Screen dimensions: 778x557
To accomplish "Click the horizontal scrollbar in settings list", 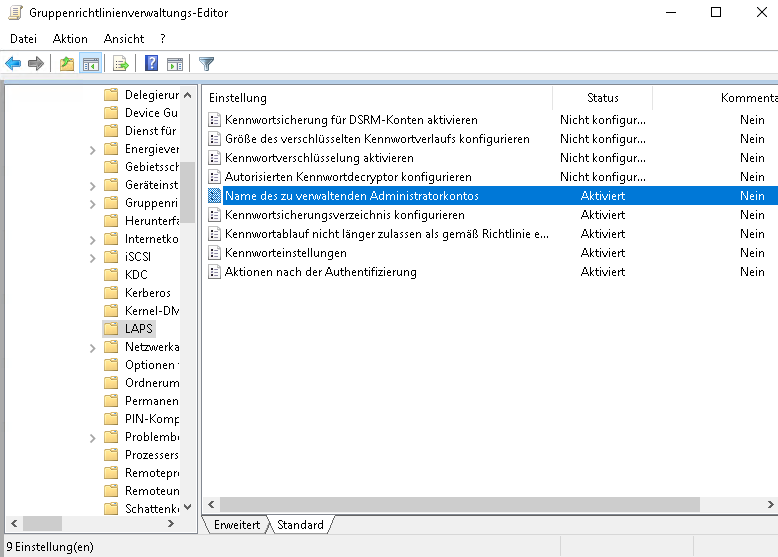I will (480, 505).
